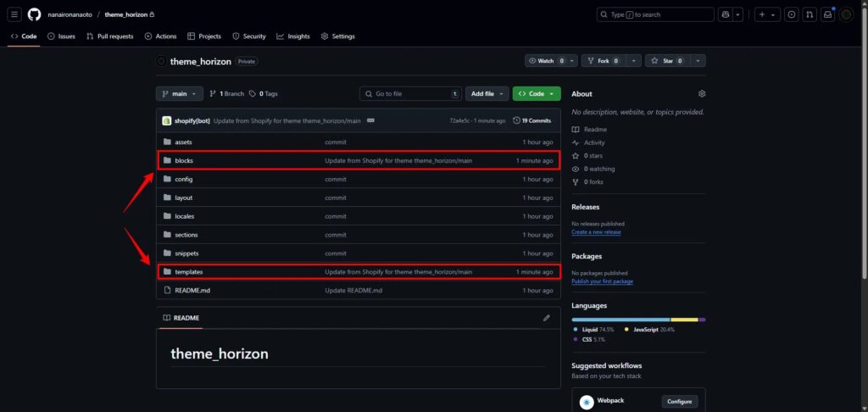Open the templates folder
This screenshot has width=868, height=412.
click(189, 272)
